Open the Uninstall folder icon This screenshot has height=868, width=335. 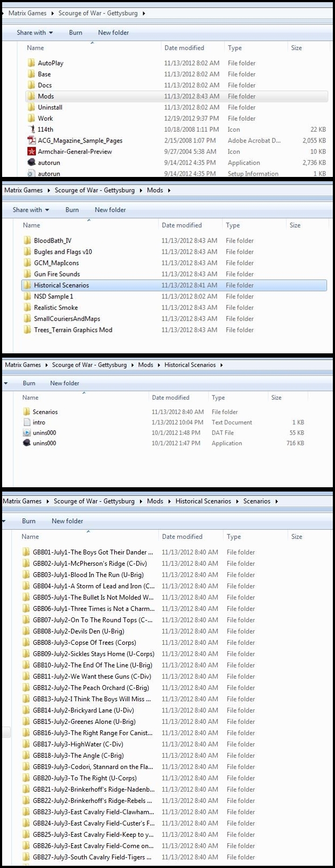(x=31, y=107)
